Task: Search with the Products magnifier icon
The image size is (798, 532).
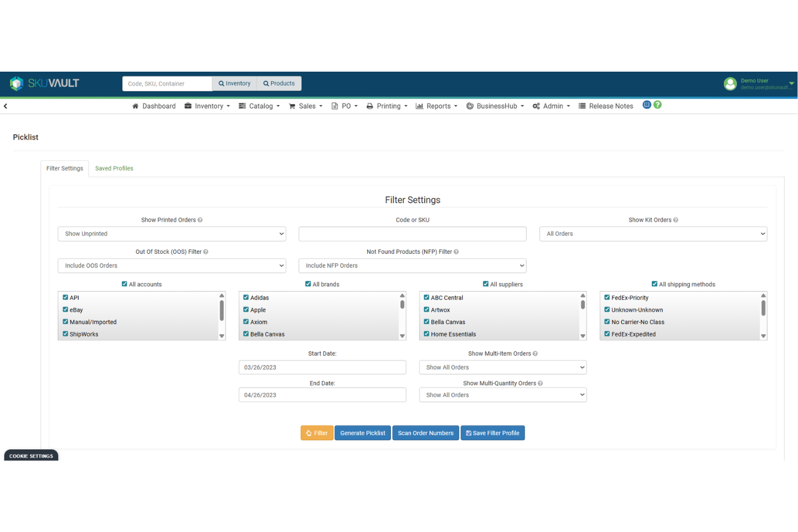Action: click(x=265, y=83)
